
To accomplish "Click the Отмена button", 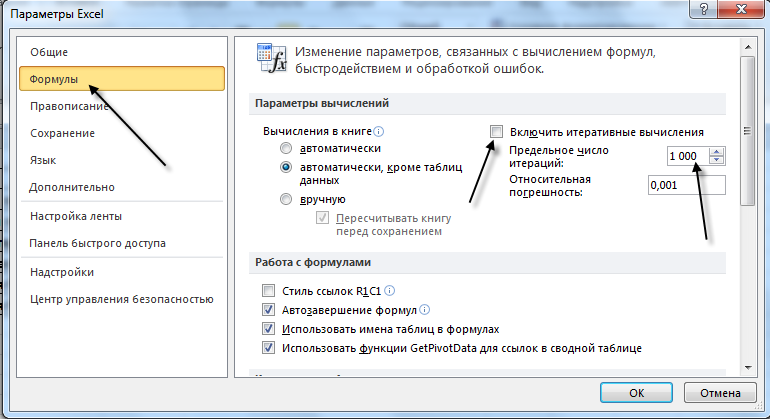I will click(x=720, y=393).
